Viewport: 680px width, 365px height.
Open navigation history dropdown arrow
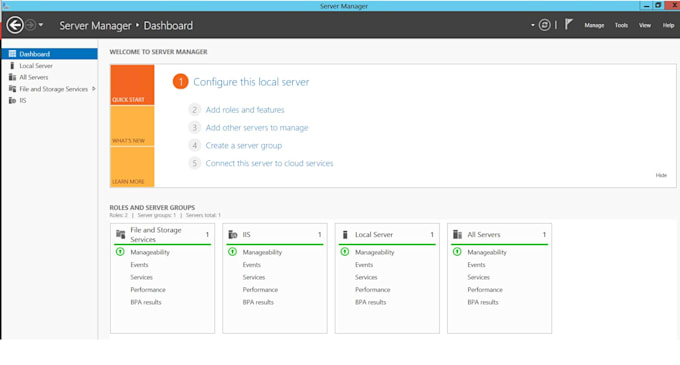[41, 25]
